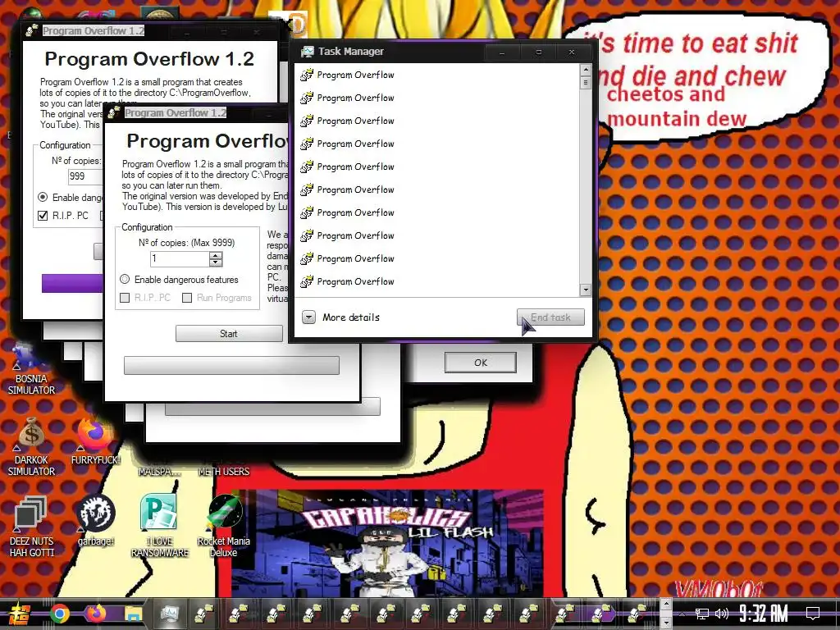Click the purple progress bar in back window
This screenshot has height=630, width=840.
click(x=72, y=283)
